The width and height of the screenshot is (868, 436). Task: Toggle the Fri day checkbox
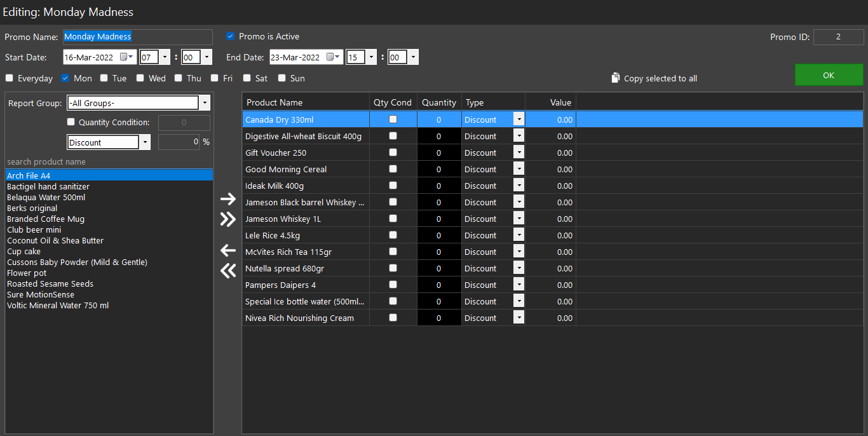(215, 78)
